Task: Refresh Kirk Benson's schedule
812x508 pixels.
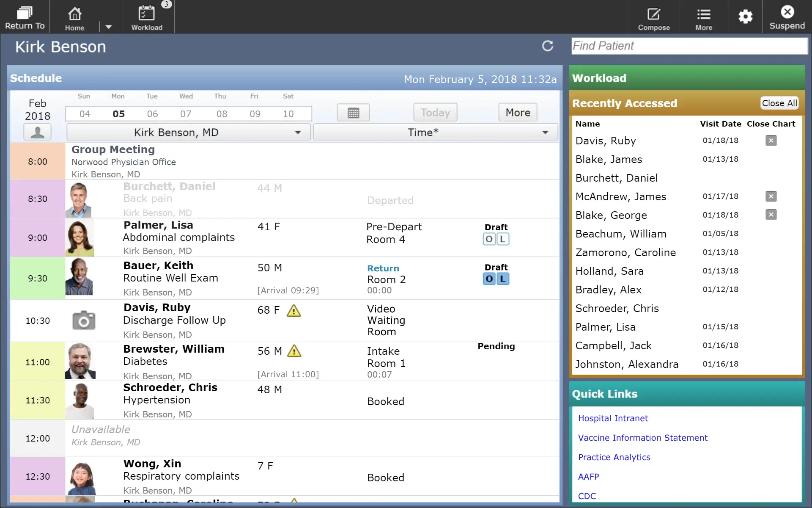Action: pyautogui.click(x=548, y=46)
